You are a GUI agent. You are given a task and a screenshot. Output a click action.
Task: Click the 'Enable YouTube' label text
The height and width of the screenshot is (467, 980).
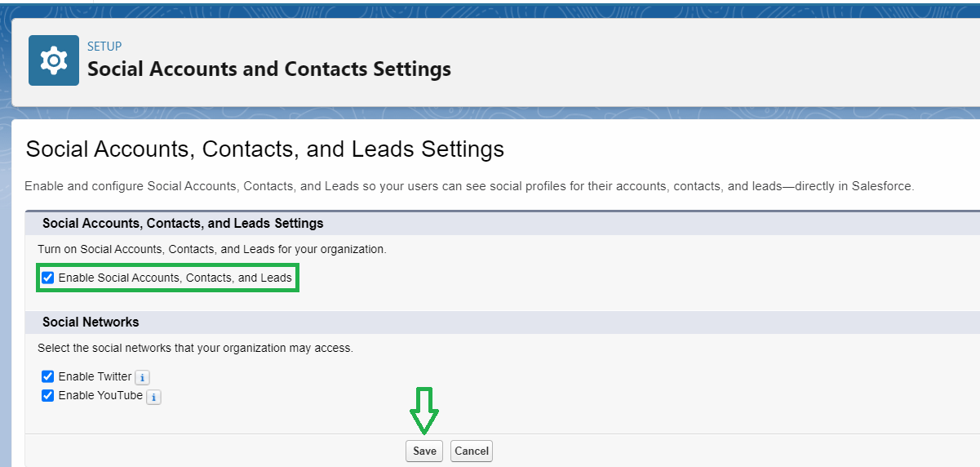pos(100,395)
